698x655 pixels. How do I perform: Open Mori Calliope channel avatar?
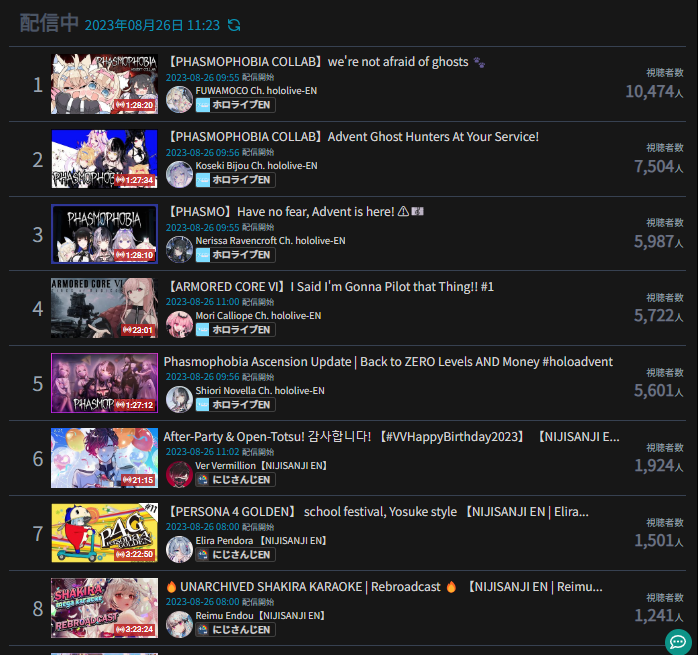(179, 324)
